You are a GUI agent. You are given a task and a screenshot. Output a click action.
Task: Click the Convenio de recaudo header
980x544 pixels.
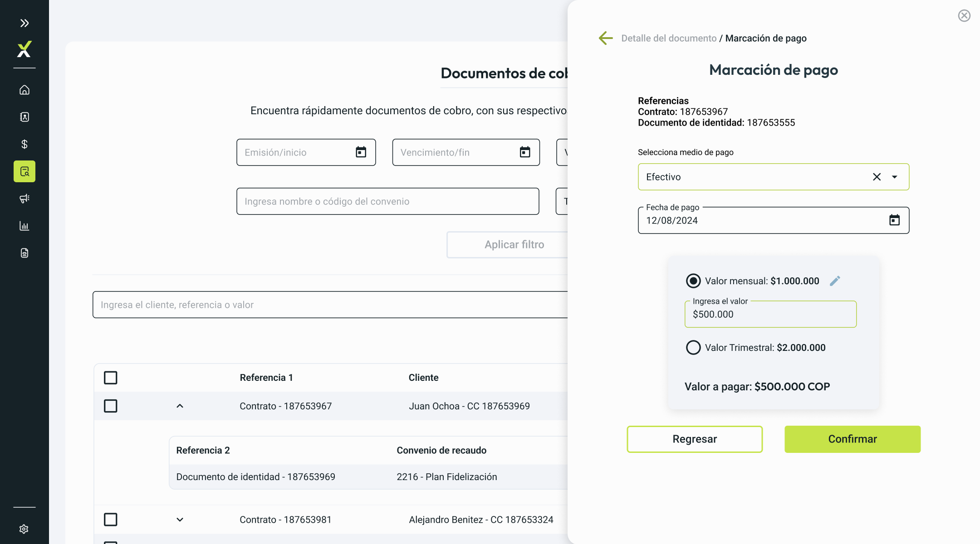(x=441, y=450)
